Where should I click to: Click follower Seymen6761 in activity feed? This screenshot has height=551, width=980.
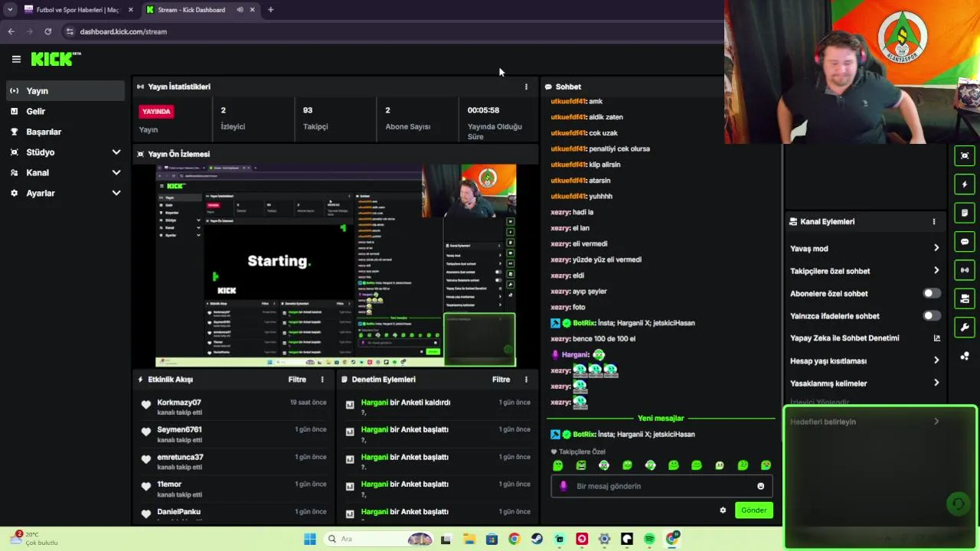click(x=179, y=429)
